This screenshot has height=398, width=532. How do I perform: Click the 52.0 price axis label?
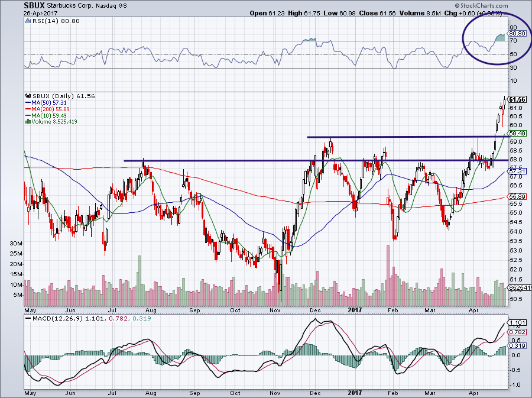pos(515,270)
